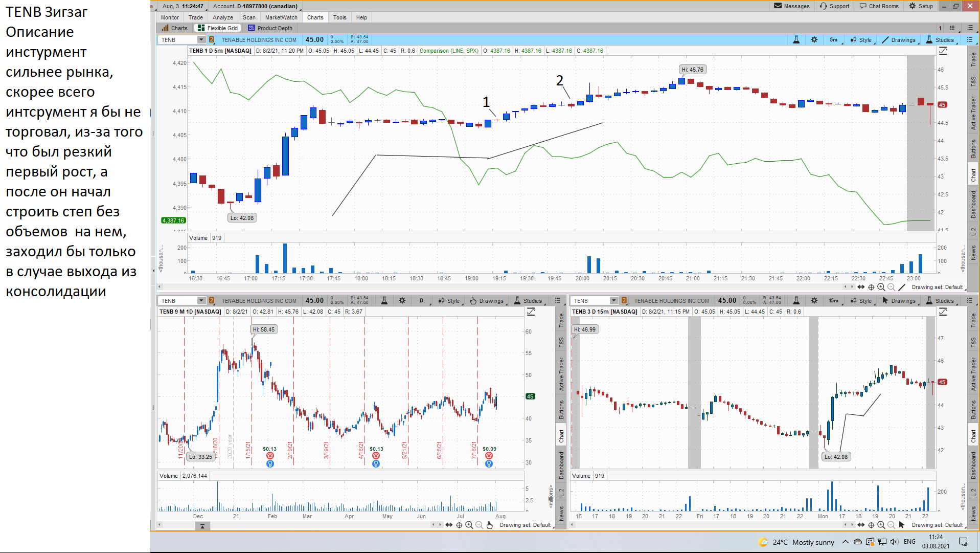Click the crosshair pan icon under the 5m chart
This screenshot has width=980, height=553.
pos(871,287)
